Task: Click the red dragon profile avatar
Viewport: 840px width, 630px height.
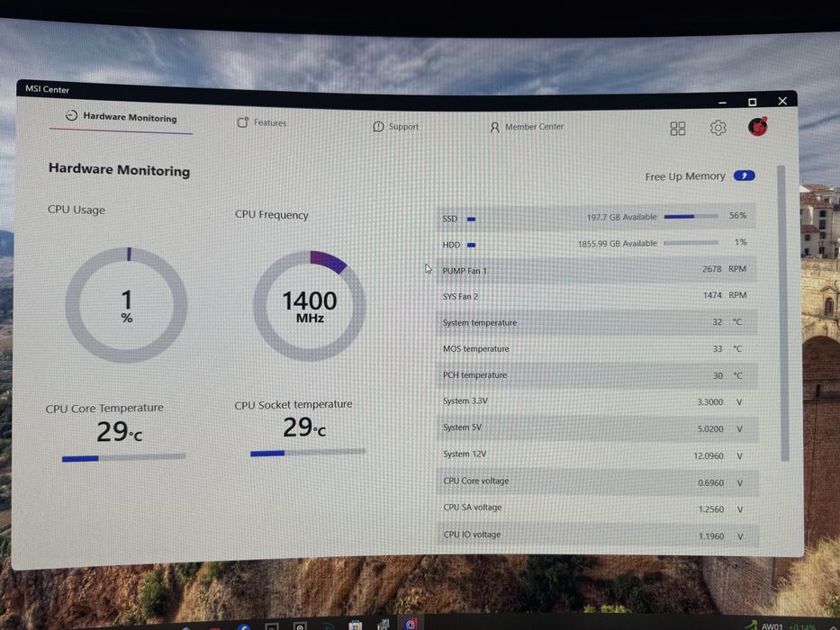Action: [757, 127]
